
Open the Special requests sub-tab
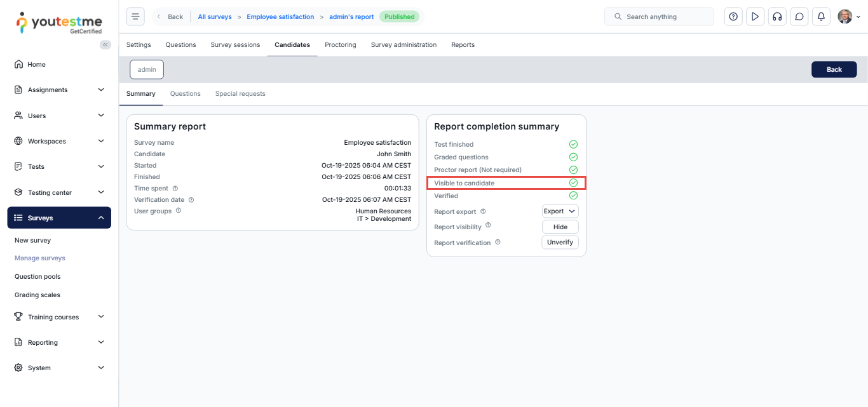pyautogui.click(x=240, y=94)
